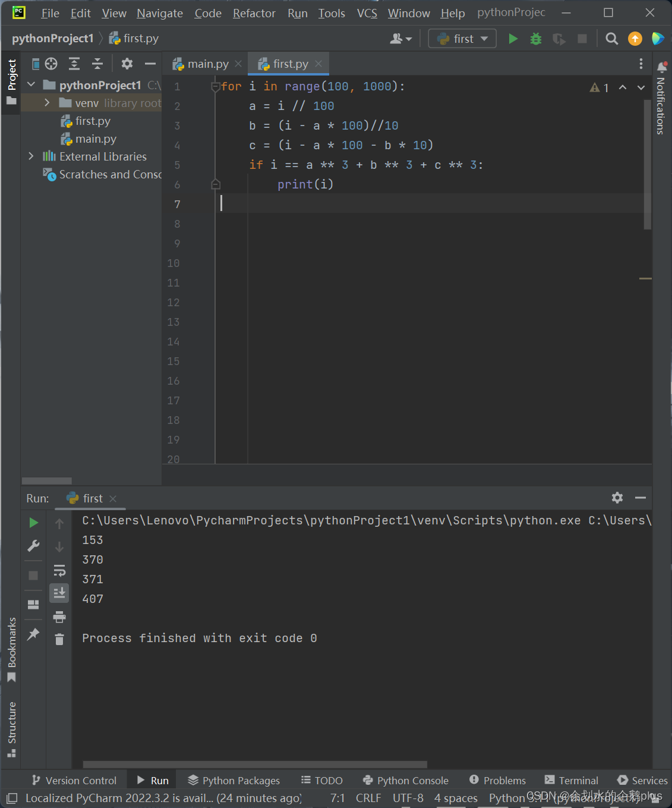
Task: Open the Services tool window
Action: pos(642,780)
